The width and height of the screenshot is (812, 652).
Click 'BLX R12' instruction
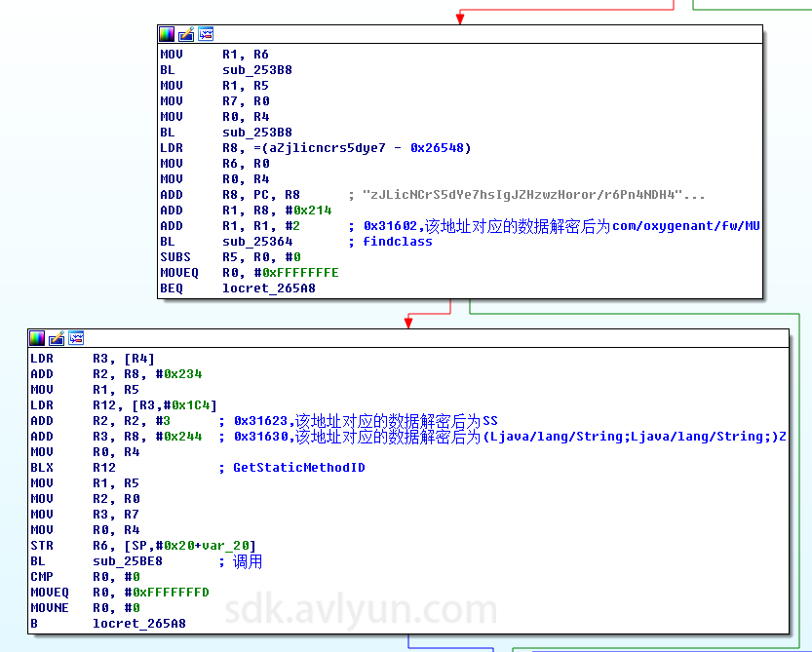[x=73, y=467]
